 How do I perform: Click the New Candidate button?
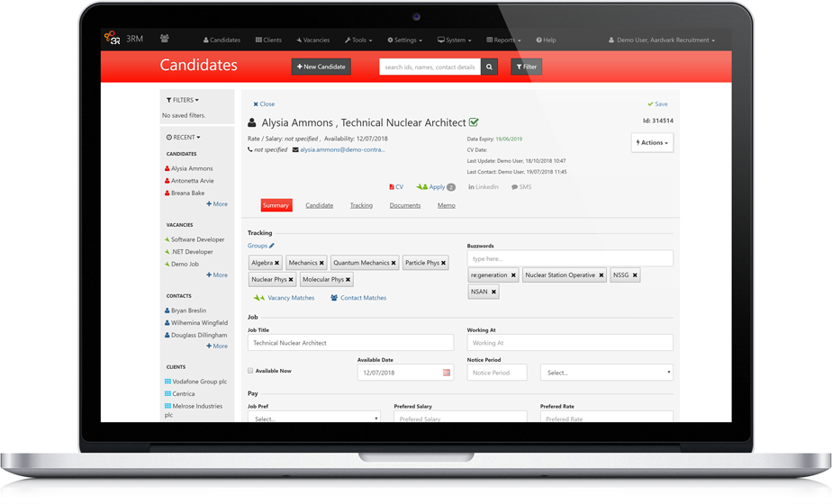tap(321, 67)
